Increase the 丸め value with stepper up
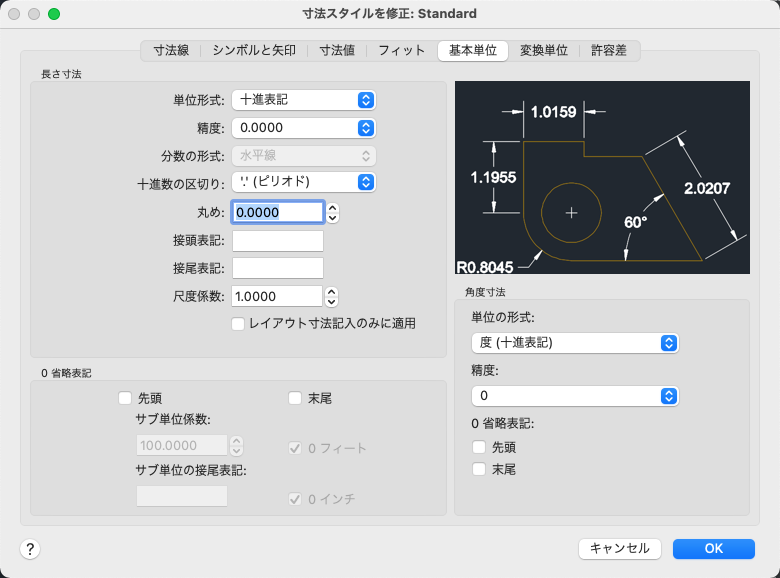 [333, 208]
